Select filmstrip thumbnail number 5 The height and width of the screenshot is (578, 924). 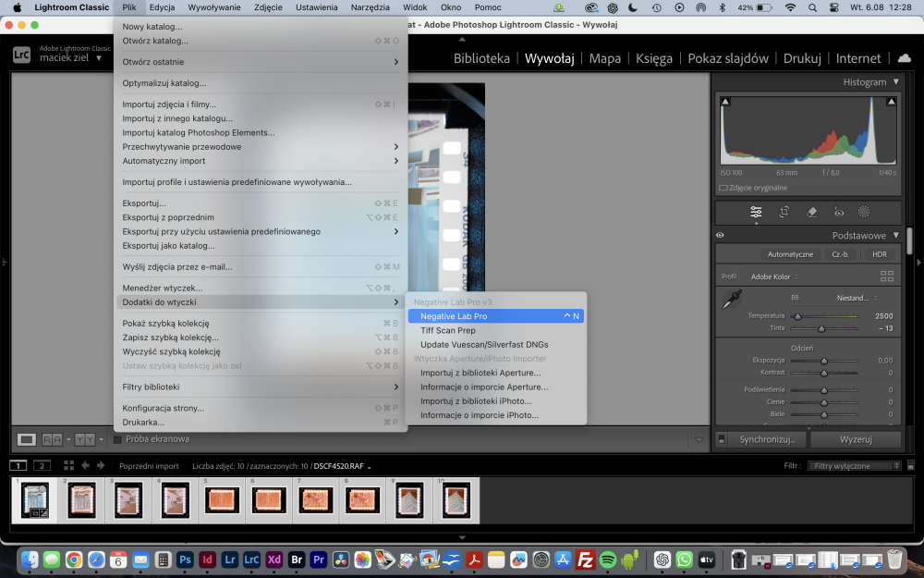(222, 500)
